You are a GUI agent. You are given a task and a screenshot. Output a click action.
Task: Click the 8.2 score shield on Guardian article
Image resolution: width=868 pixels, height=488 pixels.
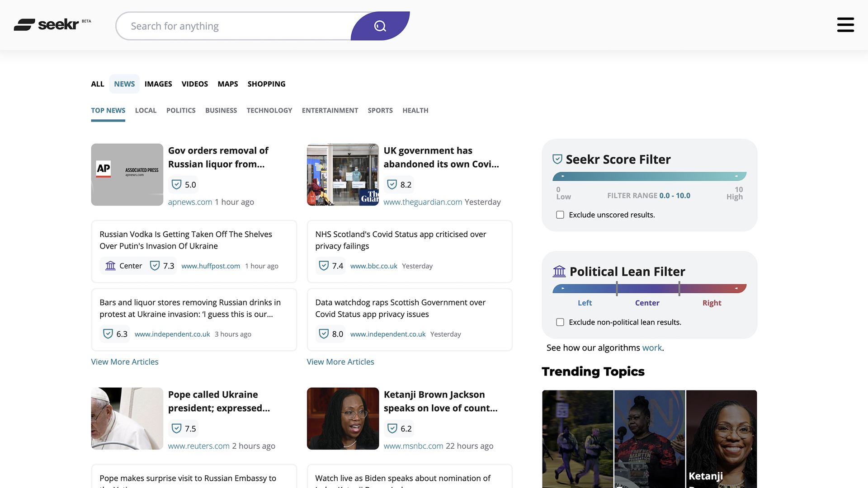392,184
